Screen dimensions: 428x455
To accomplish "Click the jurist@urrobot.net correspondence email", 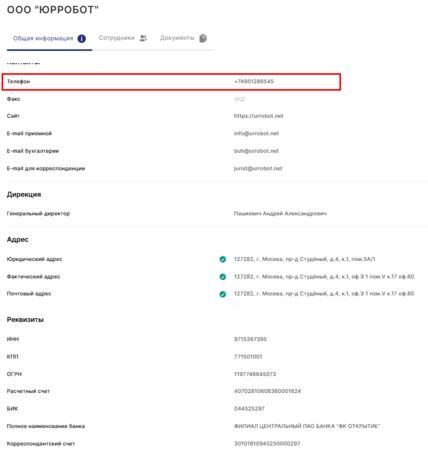I will tap(258, 168).
